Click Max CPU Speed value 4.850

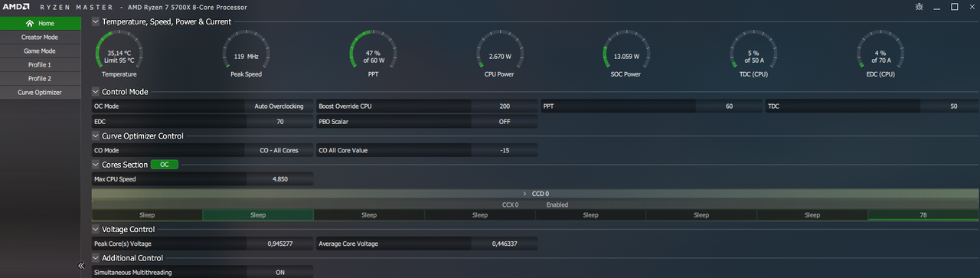[279, 179]
